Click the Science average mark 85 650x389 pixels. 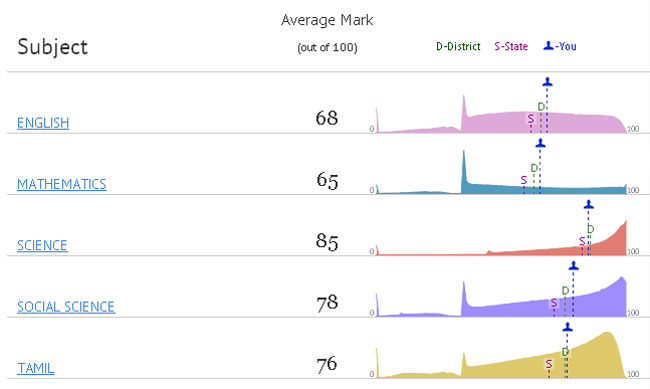click(x=327, y=241)
